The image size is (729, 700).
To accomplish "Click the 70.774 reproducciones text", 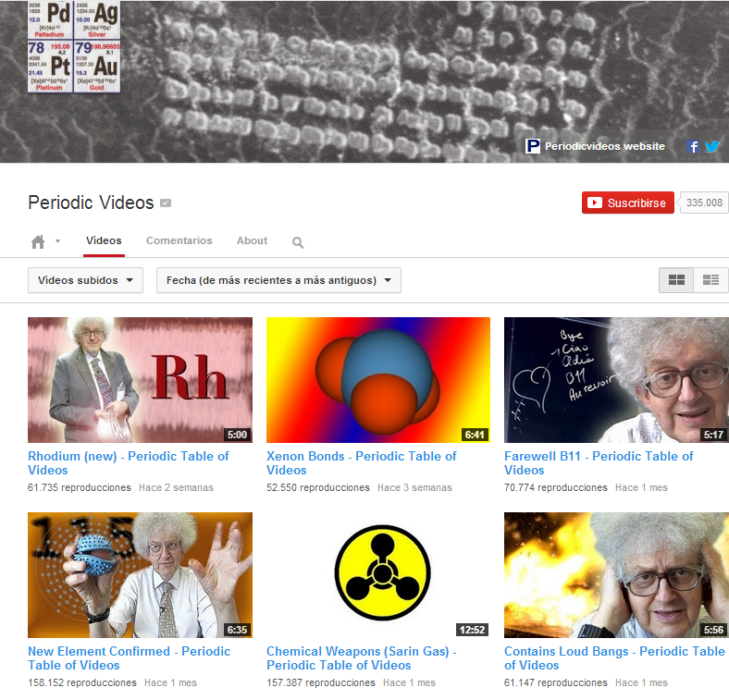I will coord(556,487).
